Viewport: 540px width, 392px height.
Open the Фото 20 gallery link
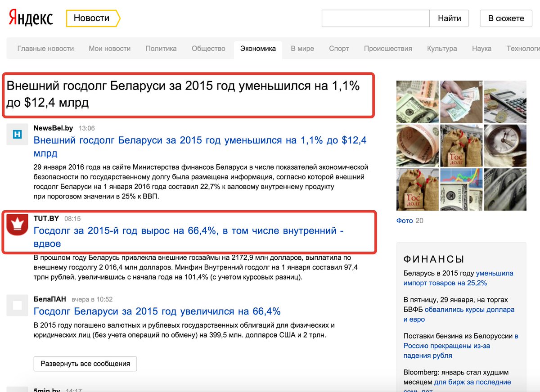(x=409, y=221)
